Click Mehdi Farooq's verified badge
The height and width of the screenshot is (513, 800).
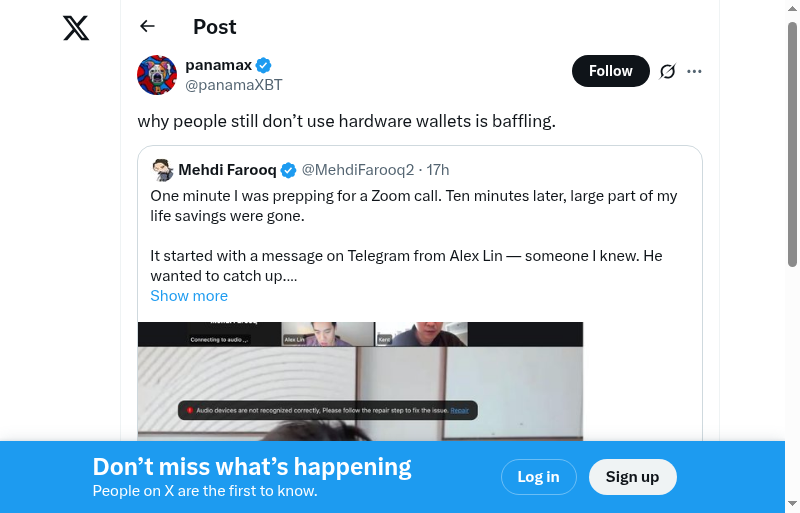[288, 170]
